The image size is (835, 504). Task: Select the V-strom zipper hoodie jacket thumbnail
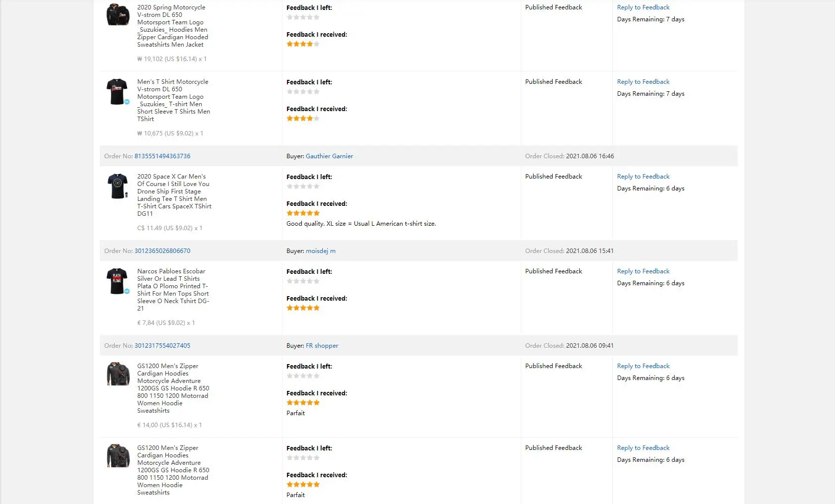(x=118, y=14)
